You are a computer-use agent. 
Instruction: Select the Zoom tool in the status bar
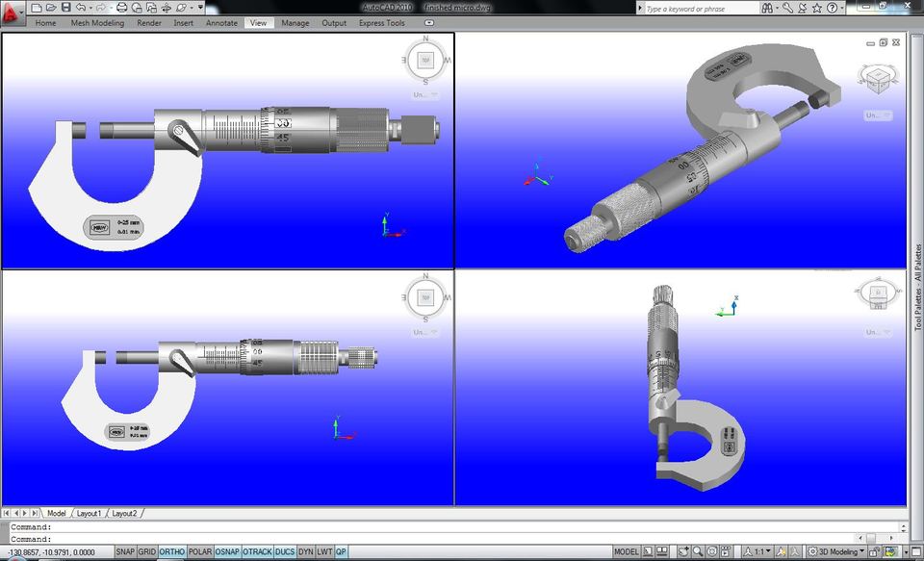pos(699,551)
